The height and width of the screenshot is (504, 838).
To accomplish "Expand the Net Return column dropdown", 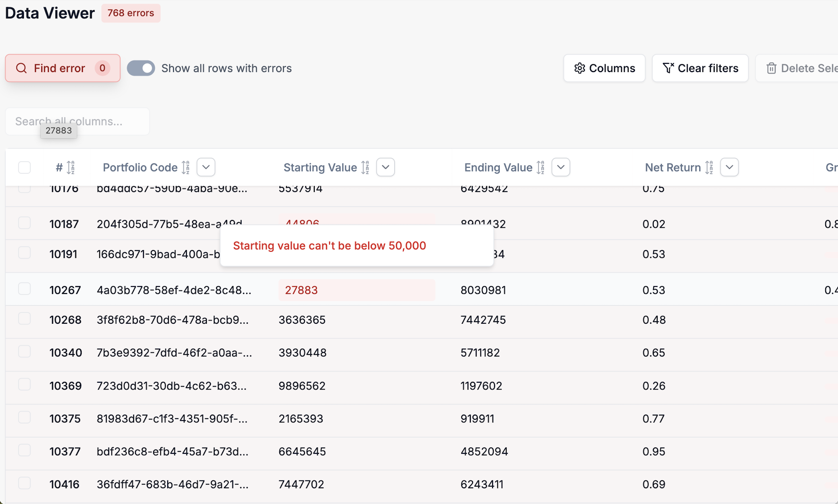I will point(729,167).
